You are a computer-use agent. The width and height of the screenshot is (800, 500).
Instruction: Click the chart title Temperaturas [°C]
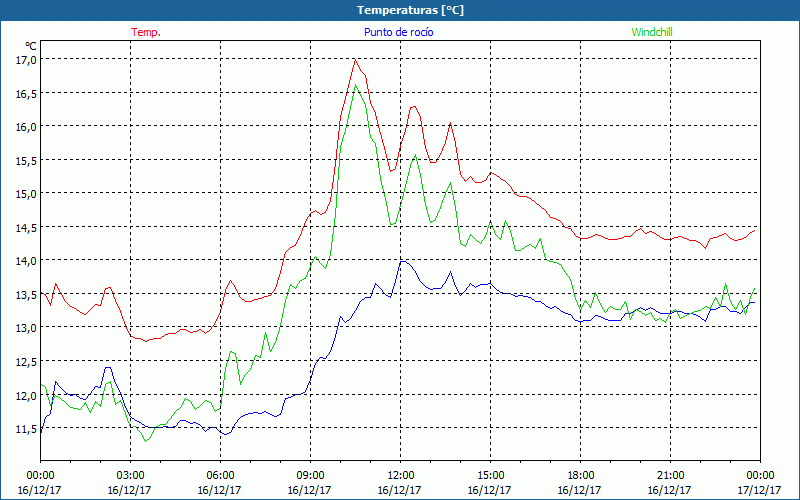tap(410, 10)
